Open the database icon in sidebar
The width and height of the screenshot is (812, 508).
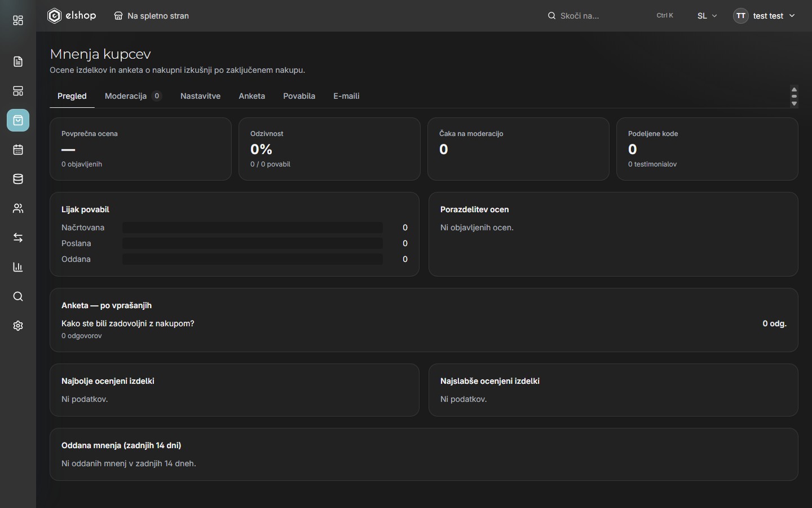tap(18, 179)
